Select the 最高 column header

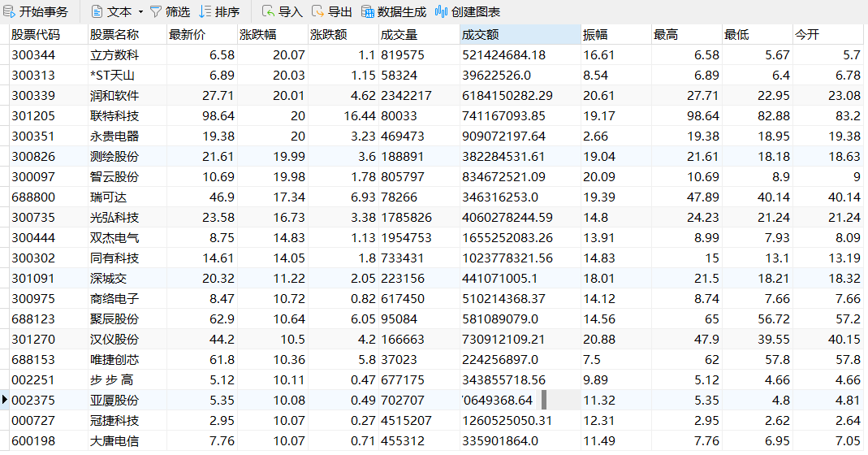(x=687, y=35)
